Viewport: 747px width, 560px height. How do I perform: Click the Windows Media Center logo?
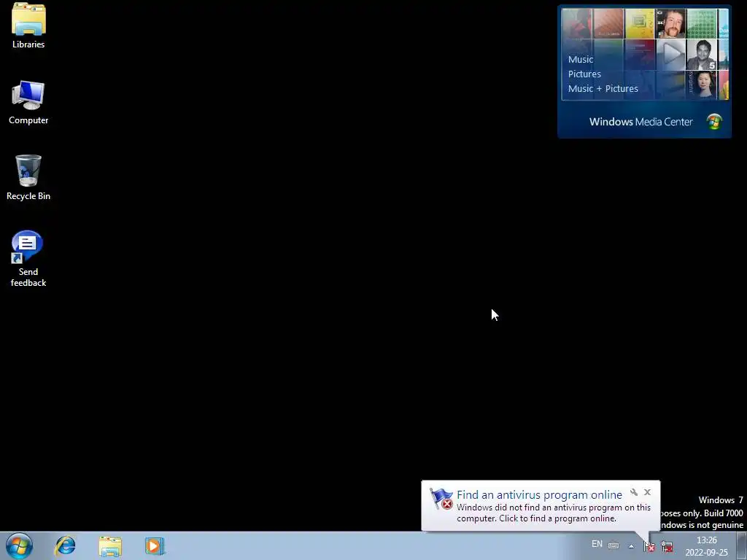(x=714, y=122)
